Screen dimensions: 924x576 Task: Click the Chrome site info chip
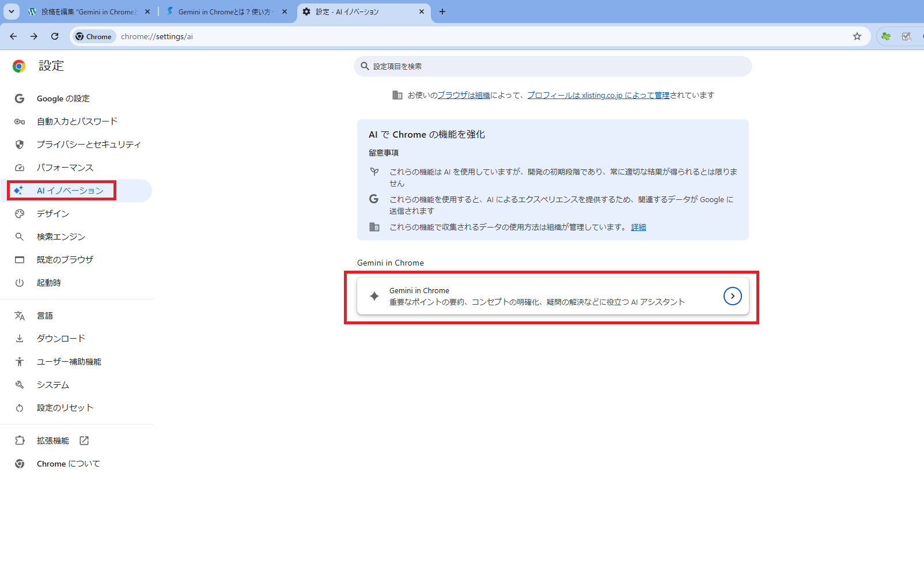coord(94,36)
